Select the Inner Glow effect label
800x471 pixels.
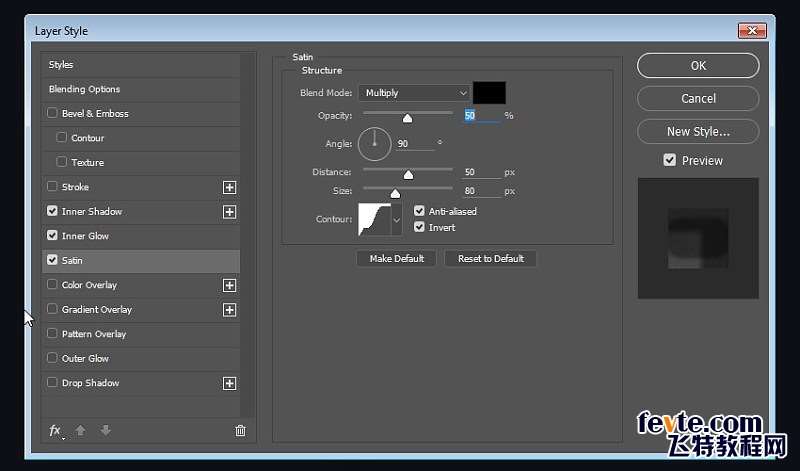pyautogui.click(x=85, y=236)
